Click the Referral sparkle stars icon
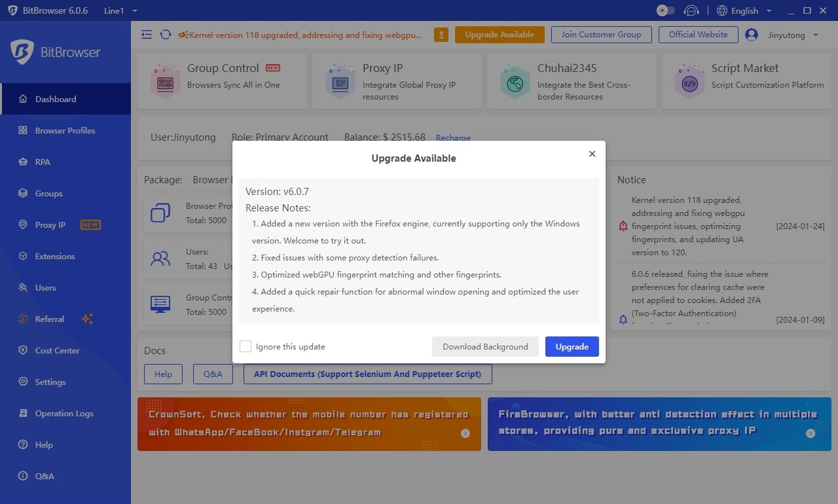838x504 pixels. pyautogui.click(x=87, y=319)
